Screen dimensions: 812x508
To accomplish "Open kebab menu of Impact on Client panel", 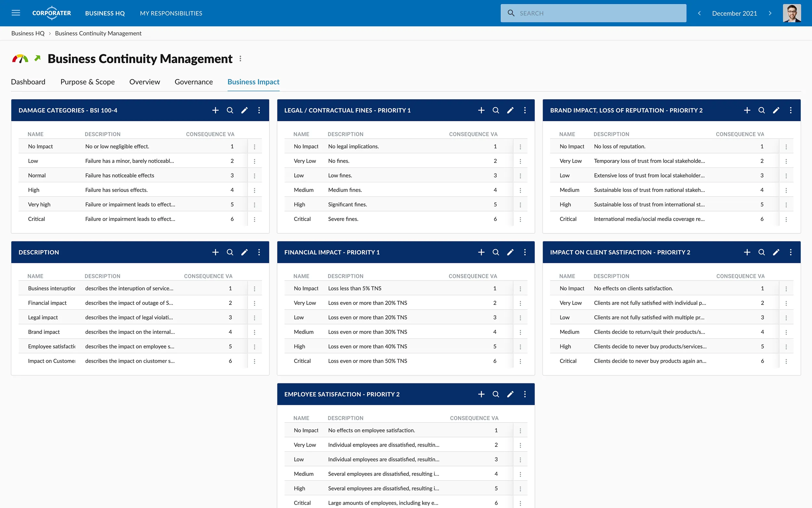I will [791, 252].
